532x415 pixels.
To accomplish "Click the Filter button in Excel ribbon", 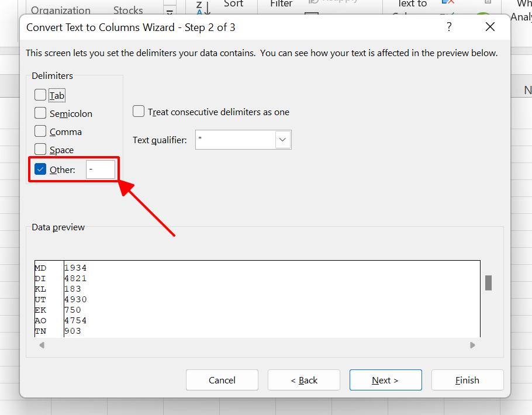I will (x=281, y=4).
